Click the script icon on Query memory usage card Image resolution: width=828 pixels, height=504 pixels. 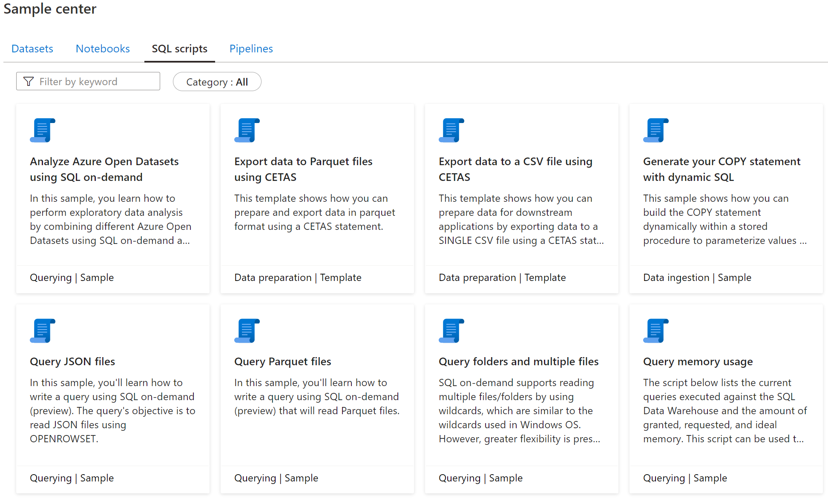[656, 331]
